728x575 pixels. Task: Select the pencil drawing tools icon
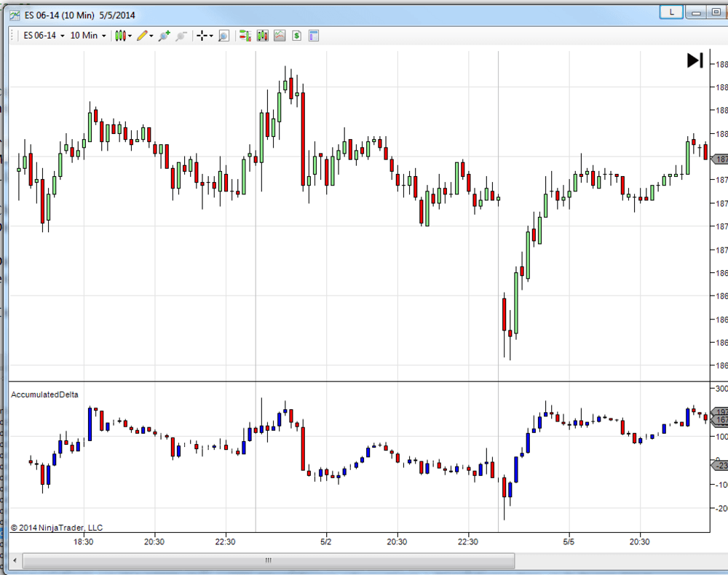tap(143, 35)
